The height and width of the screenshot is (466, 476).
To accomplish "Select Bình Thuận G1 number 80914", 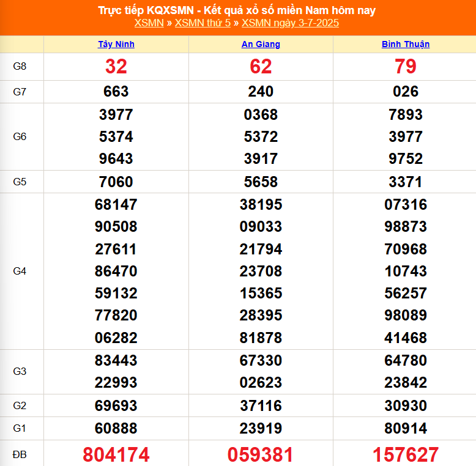I will (x=406, y=428).
